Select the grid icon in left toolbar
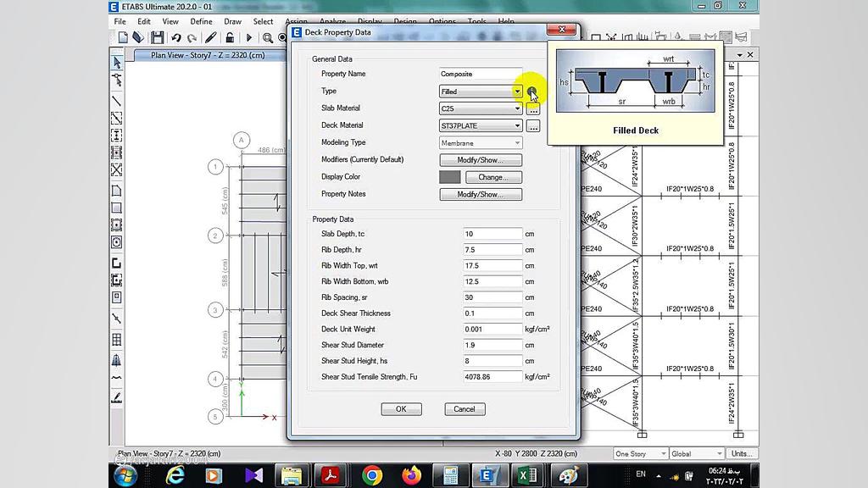This screenshot has height=488, width=868. click(117, 340)
